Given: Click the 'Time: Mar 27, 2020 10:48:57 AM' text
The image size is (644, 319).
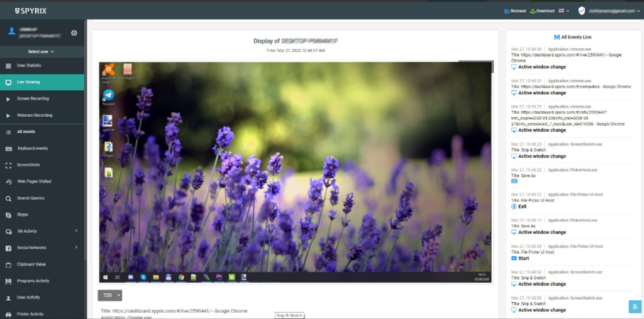Looking at the screenshot, I should [296, 50].
